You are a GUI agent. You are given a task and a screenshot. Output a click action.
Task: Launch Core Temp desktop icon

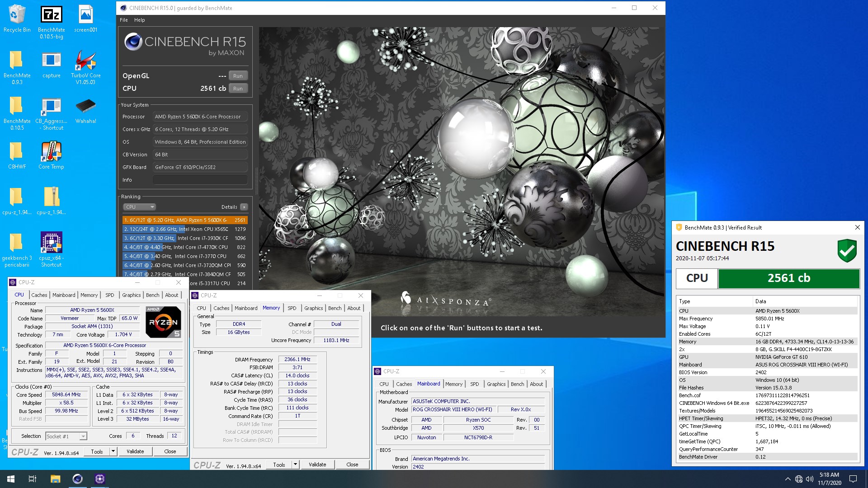(51, 156)
